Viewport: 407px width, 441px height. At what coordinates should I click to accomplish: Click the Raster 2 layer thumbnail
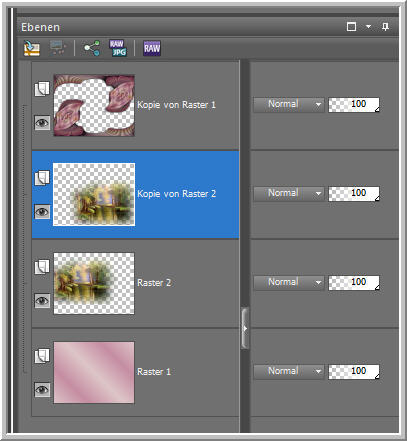(94, 283)
